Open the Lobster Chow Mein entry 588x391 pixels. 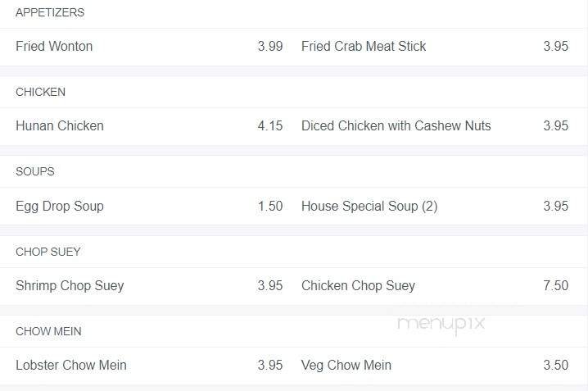(x=71, y=366)
